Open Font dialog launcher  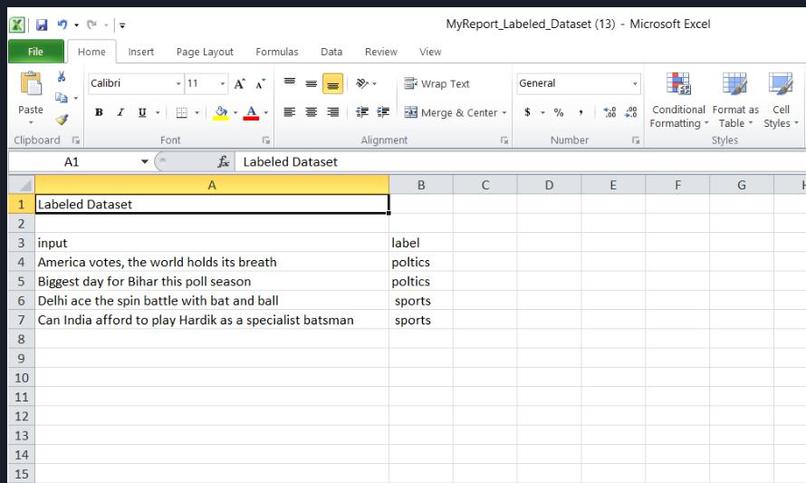point(266,140)
